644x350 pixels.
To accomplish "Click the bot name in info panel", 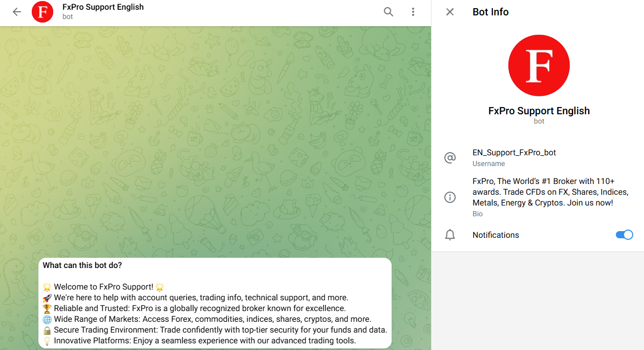I will click(539, 111).
